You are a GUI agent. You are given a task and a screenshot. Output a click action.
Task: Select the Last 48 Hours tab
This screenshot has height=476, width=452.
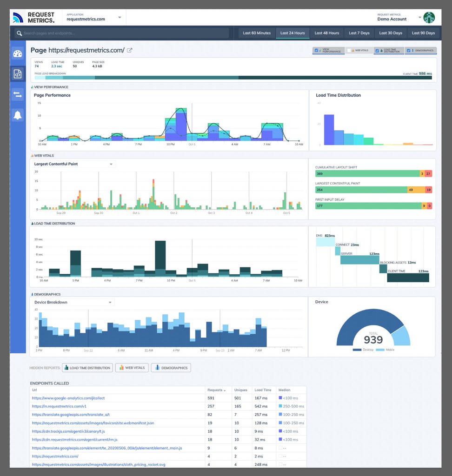(327, 33)
